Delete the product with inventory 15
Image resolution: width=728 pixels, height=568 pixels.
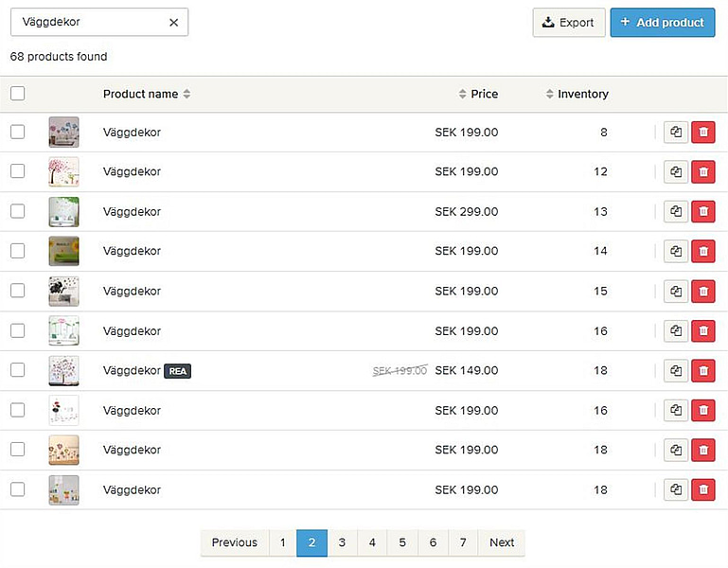tap(703, 291)
